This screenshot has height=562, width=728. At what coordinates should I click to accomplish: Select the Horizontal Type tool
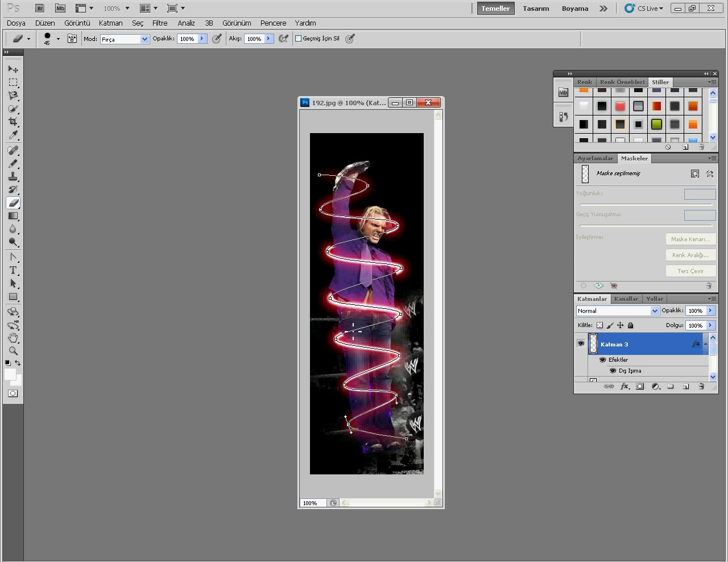13,270
